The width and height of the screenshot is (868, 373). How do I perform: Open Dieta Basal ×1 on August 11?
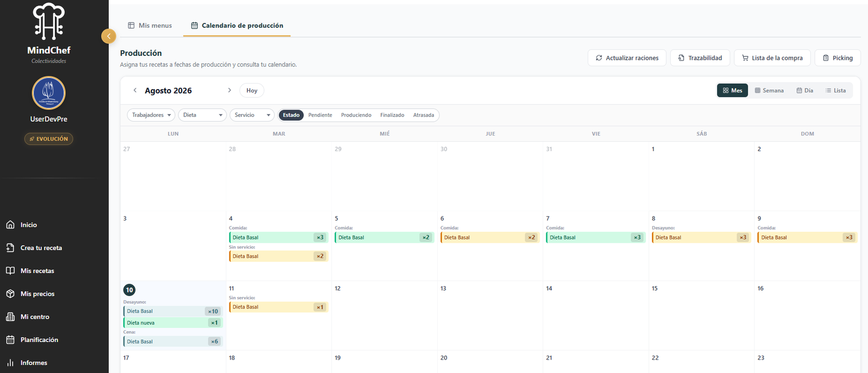point(279,307)
